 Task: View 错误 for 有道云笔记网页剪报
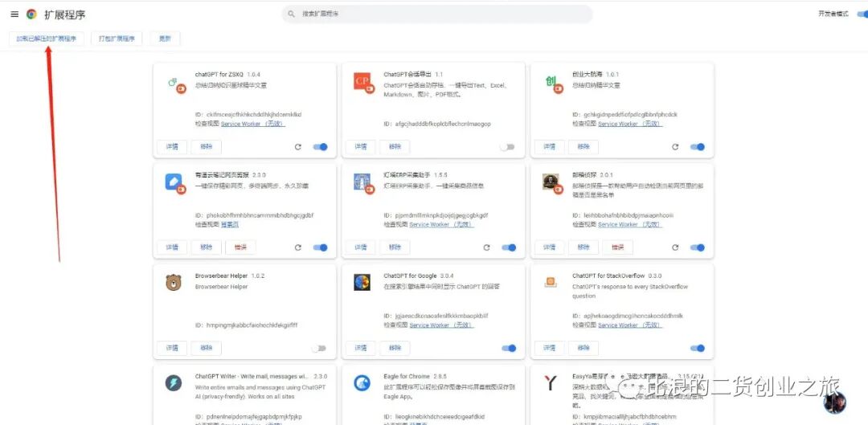pyautogui.click(x=240, y=247)
